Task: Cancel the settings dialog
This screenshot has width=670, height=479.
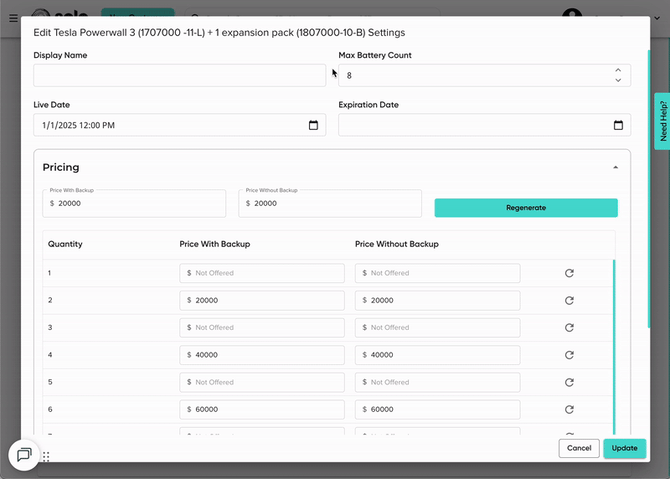Action: pyautogui.click(x=579, y=448)
